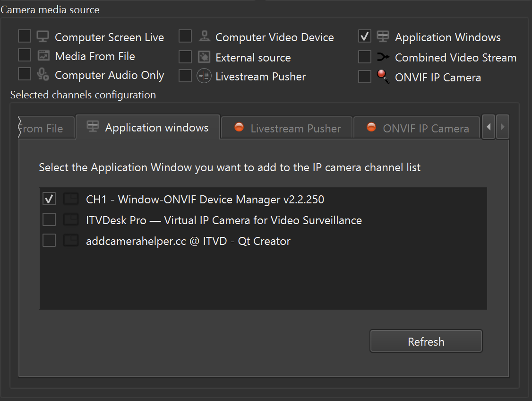Click window icon beside CH1 ONVIF Device Manager
The image size is (532, 401).
coord(71,199)
